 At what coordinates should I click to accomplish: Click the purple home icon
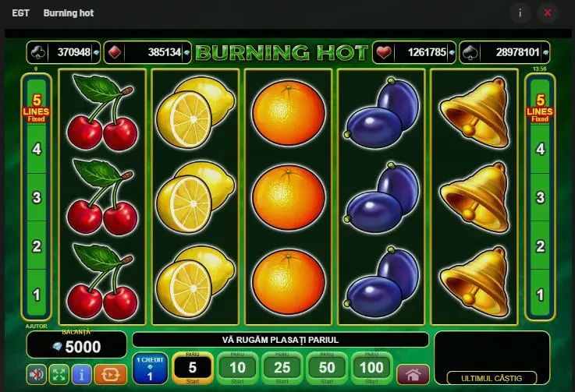click(413, 374)
